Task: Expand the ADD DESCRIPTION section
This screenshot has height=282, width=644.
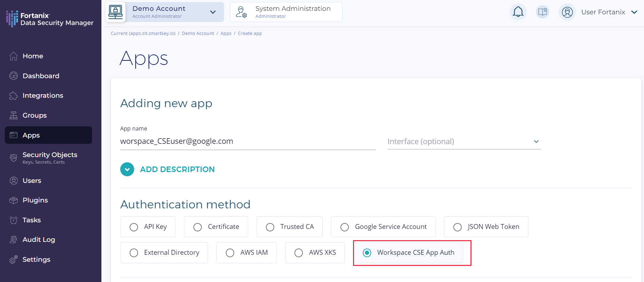Action: coord(127,169)
